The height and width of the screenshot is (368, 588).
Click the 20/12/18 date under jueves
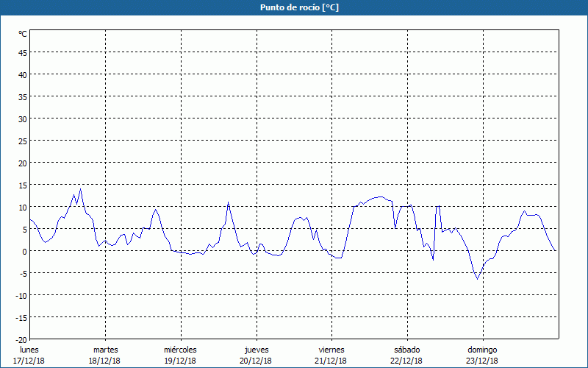[x=256, y=361]
